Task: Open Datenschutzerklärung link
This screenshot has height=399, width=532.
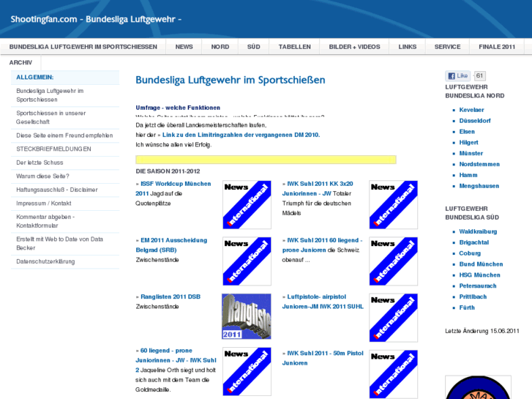Action: pyautogui.click(x=65, y=261)
